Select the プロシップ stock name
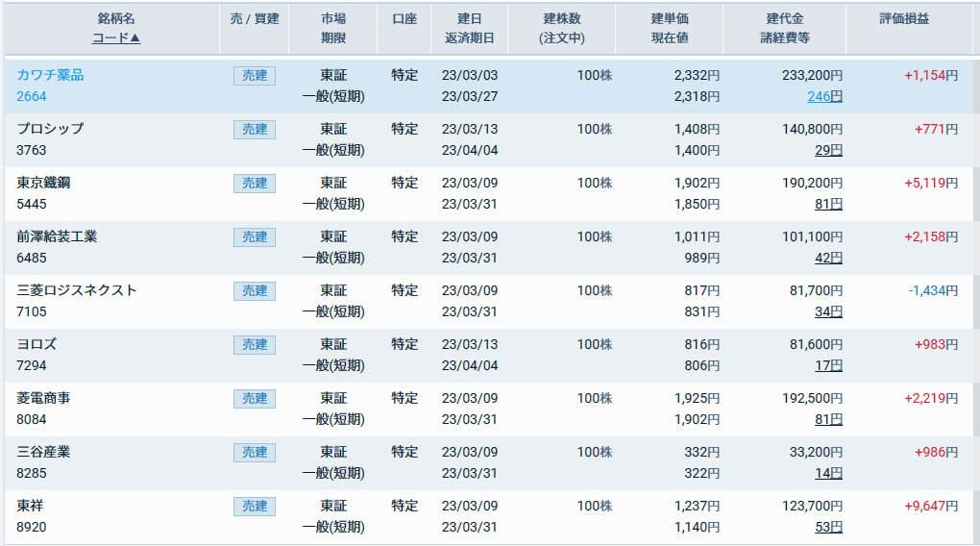 tap(50, 129)
